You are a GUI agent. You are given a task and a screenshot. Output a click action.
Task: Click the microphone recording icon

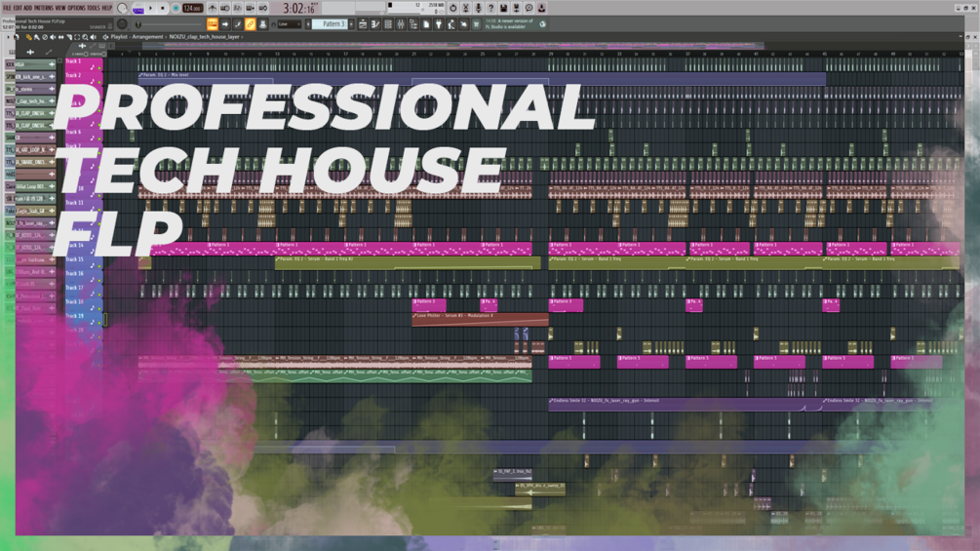tap(478, 8)
